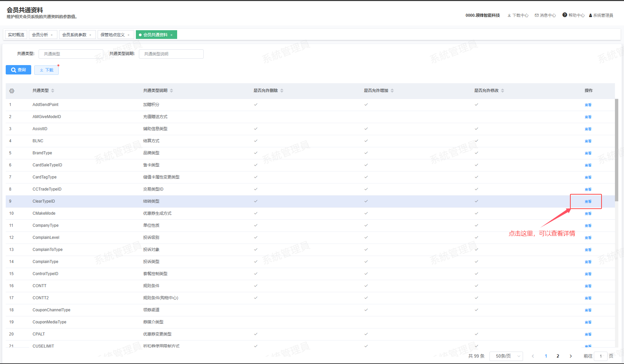Sort by the 是否允许修改 column
The height and width of the screenshot is (364, 624).
(503, 91)
